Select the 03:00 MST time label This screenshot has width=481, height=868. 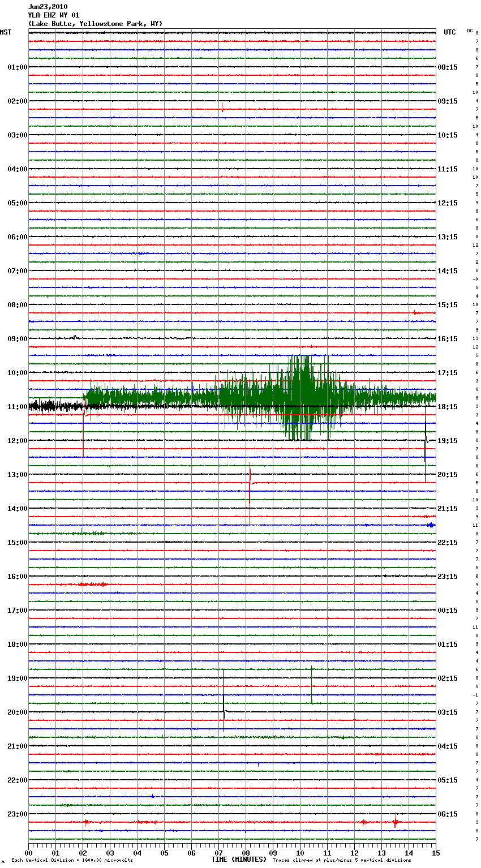click(18, 135)
